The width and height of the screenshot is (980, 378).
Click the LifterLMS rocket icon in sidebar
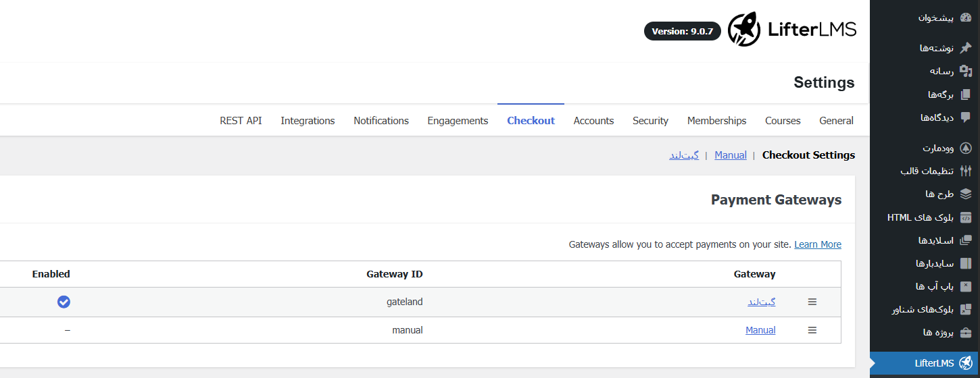click(965, 363)
